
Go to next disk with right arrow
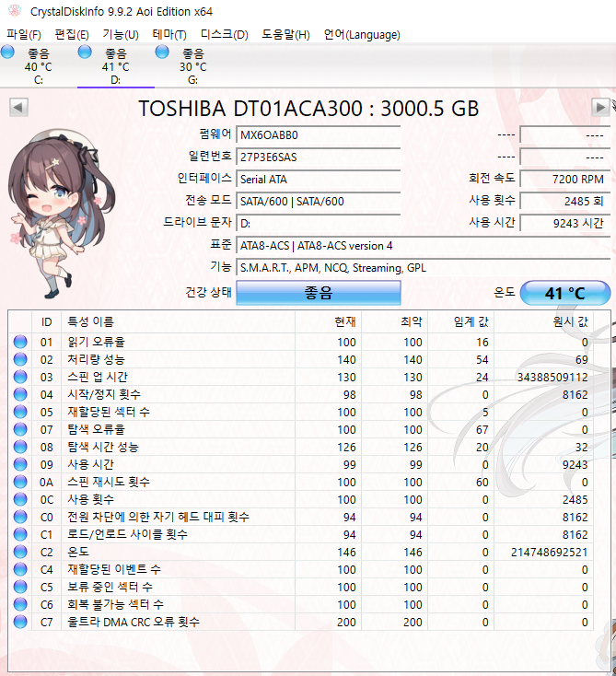[600, 108]
